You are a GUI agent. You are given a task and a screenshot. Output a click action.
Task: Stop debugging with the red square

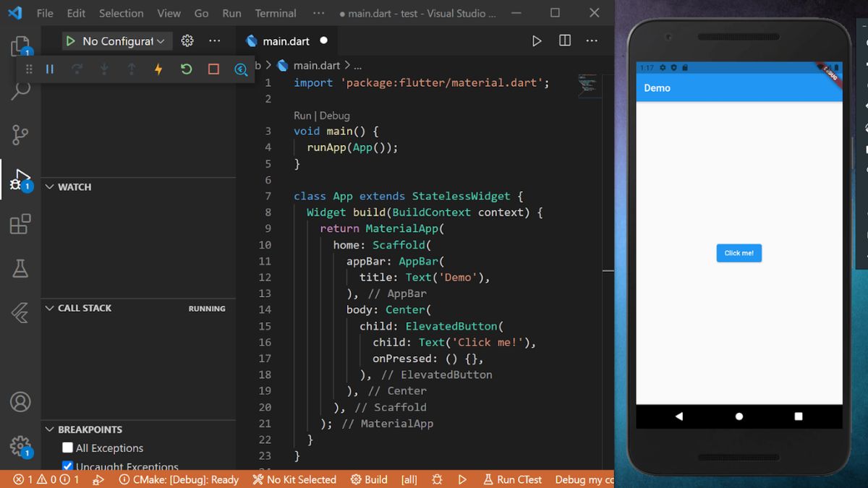(x=213, y=69)
